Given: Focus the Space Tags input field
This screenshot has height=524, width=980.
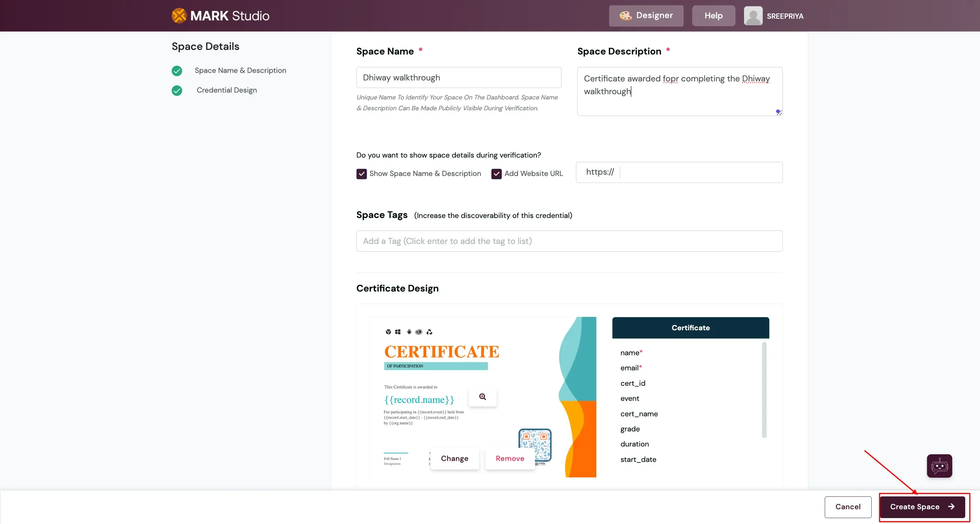Looking at the screenshot, I should [x=569, y=241].
